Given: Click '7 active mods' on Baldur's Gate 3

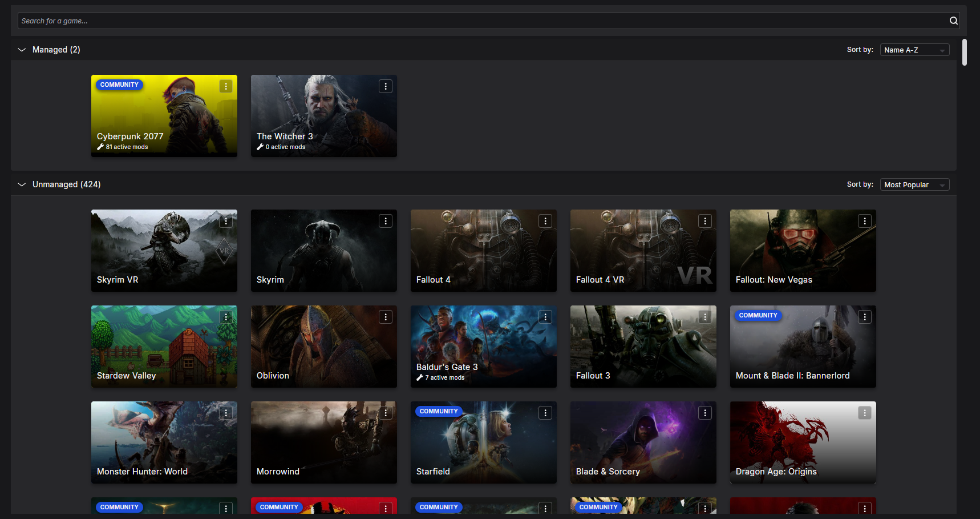Looking at the screenshot, I should tap(440, 377).
